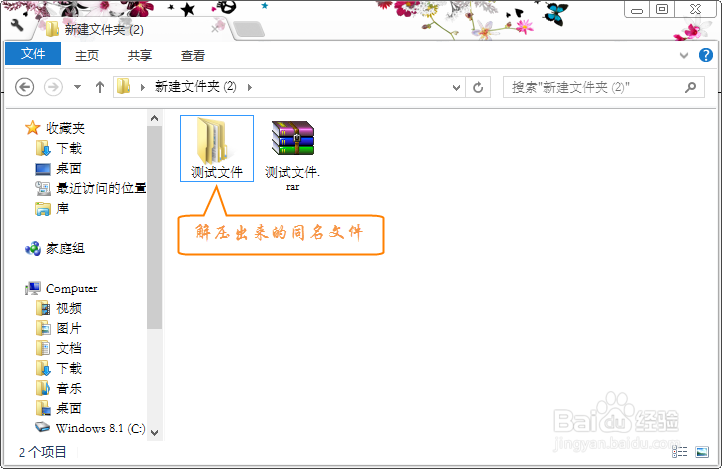Go back with the back arrow

tap(24, 87)
